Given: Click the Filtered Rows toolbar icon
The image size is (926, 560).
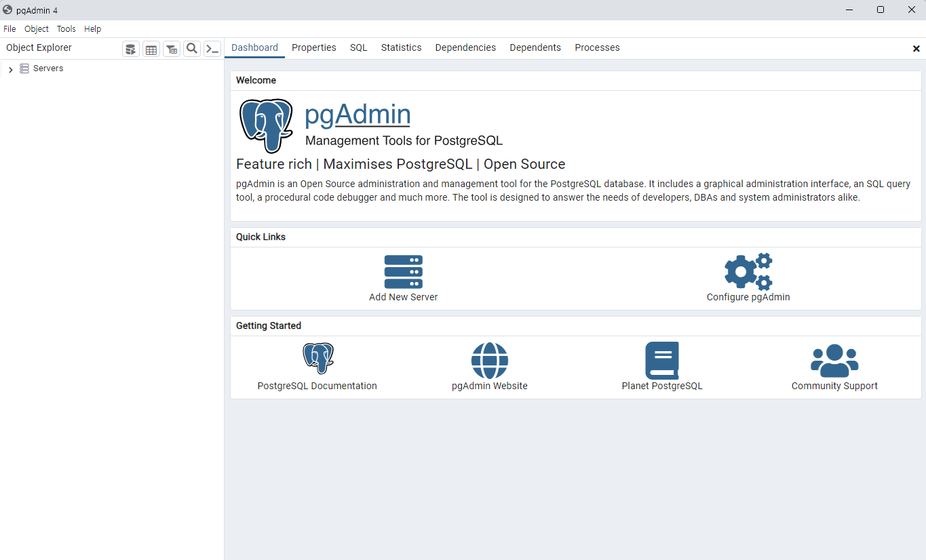Looking at the screenshot, I should (172, 49).
